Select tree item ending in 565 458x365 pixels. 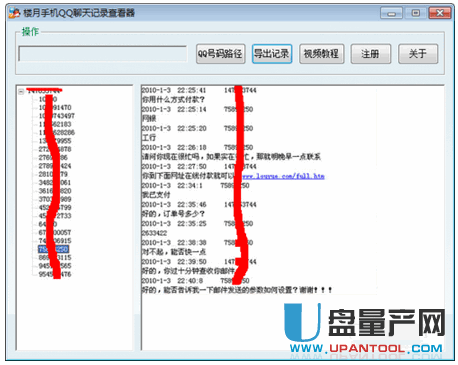click(55, 266)
